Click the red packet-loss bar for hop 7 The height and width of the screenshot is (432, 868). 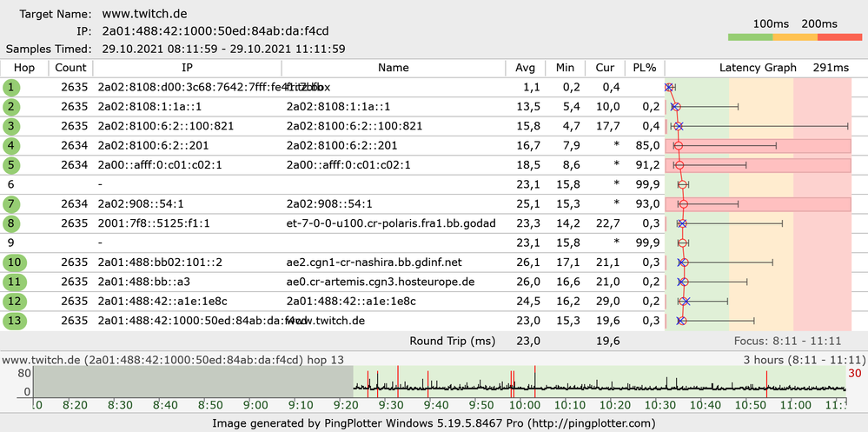click(758, 204)
